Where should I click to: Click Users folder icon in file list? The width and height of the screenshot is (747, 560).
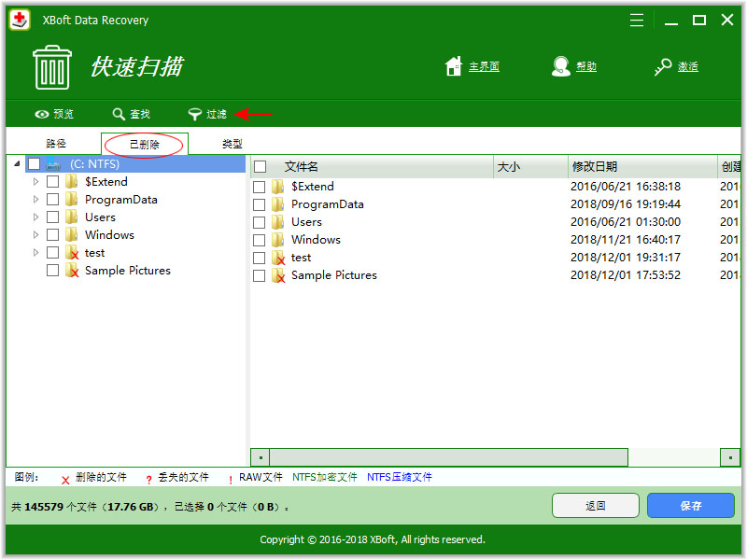pos(277,222)
